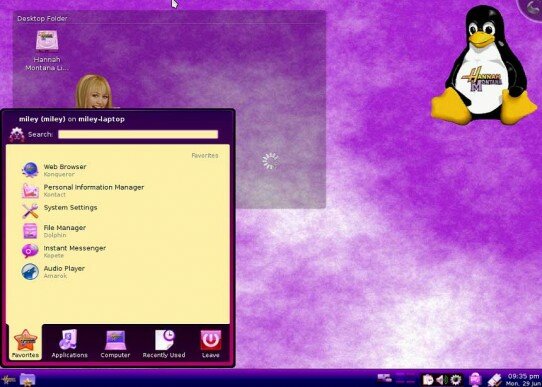Screen dimensions: 542x387
Task: Switch to the Favorites tab
Action: [25, 344]
